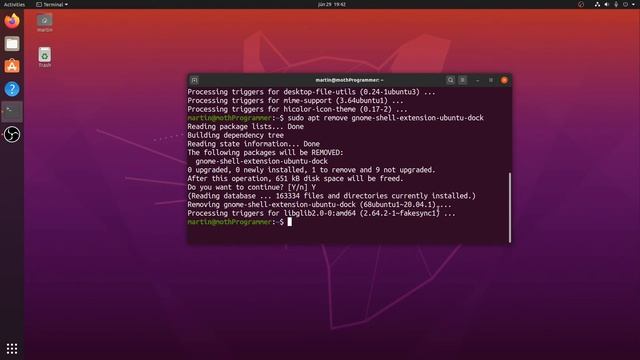Open search in the terminal window
The width and height of the screenshot is (640, 360).
tap(450, 80)
